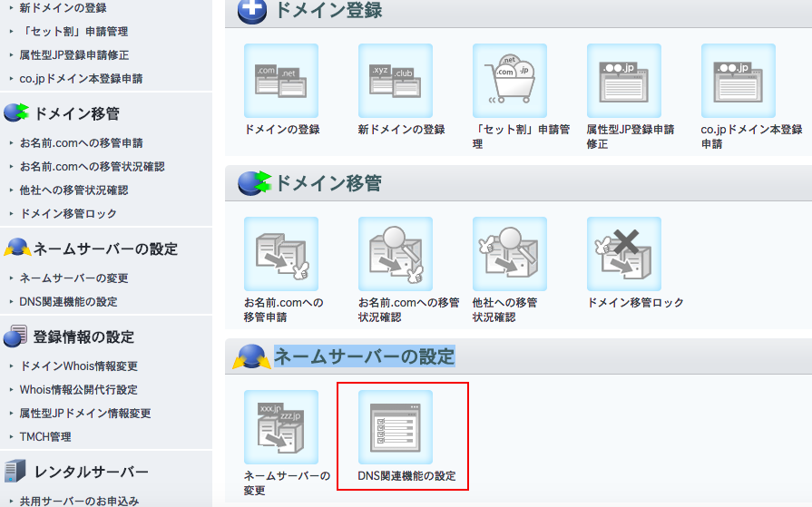The image size is (812, 507).
Task: Open 属性型JPドメイン情報変更 in the sidebar
Action: [85, 414]
